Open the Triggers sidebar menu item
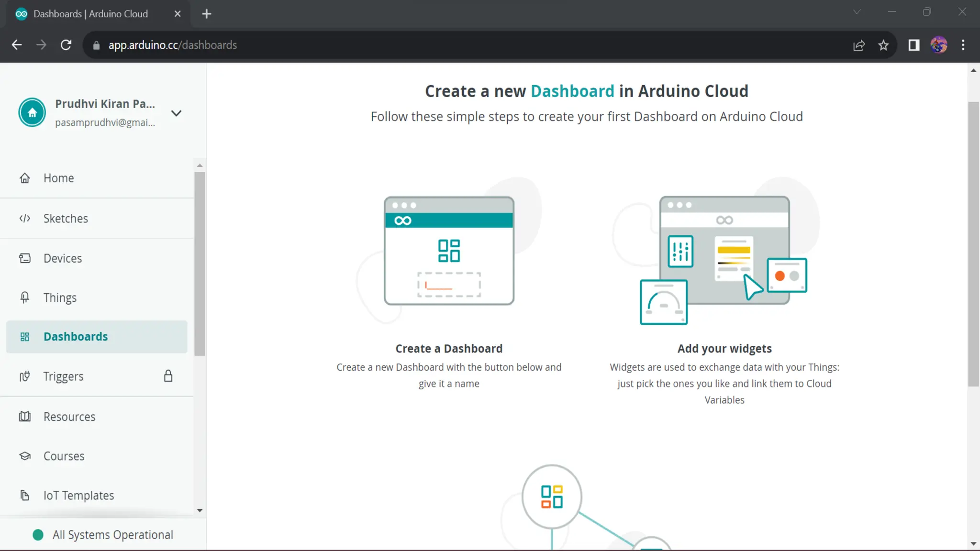 (x=64, y=376)
